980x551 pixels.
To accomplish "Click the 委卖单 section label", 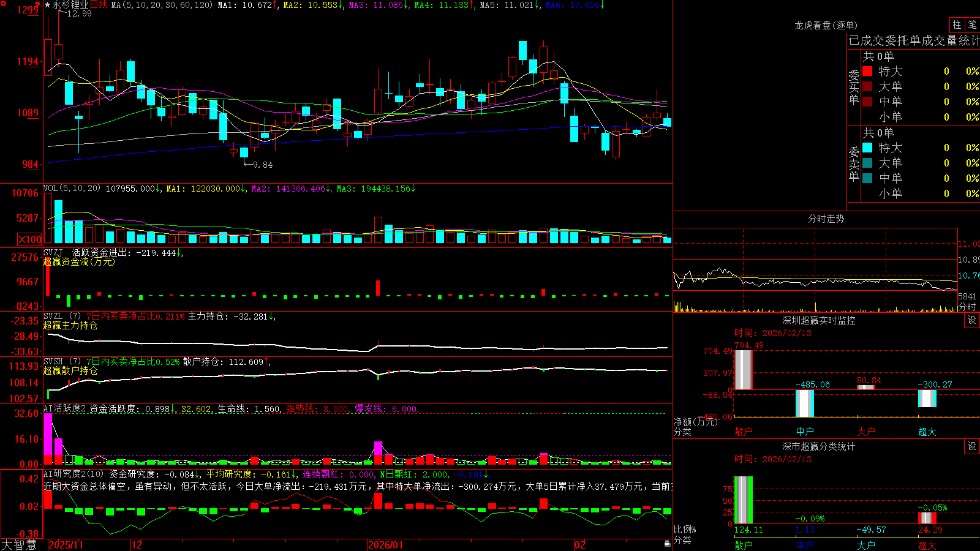I will tap(854, 163).
